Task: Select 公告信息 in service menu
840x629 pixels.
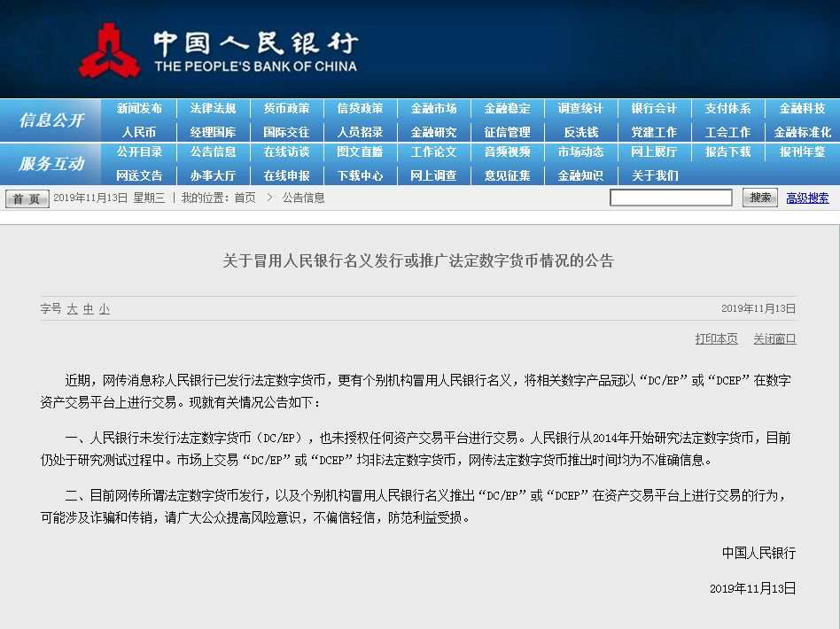Action: (213, 151)
